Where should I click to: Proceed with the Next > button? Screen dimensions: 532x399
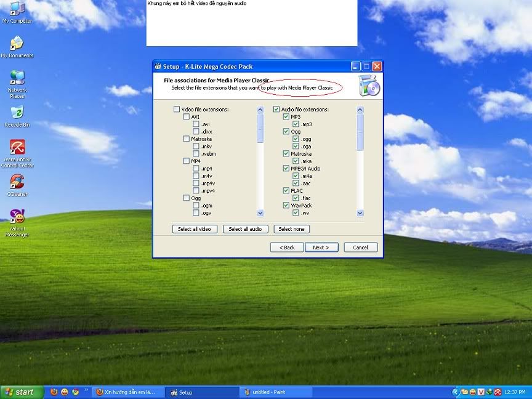pos(321,248)
